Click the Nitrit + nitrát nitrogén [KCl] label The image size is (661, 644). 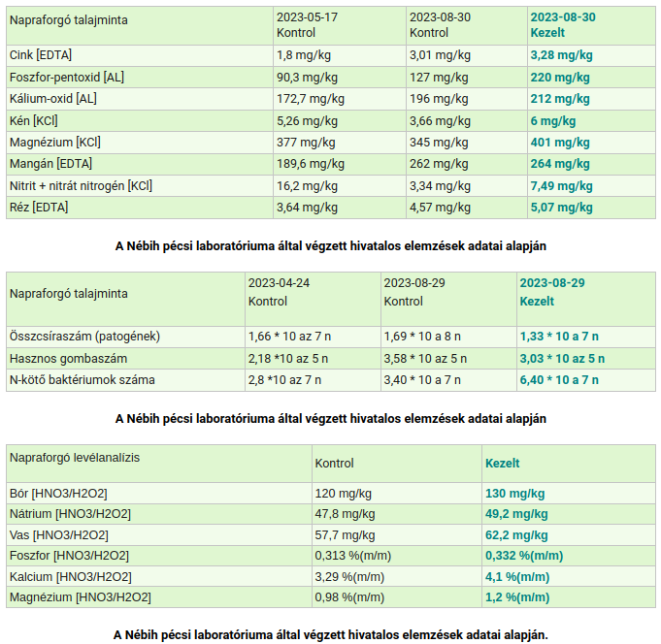tap(80, 185)
